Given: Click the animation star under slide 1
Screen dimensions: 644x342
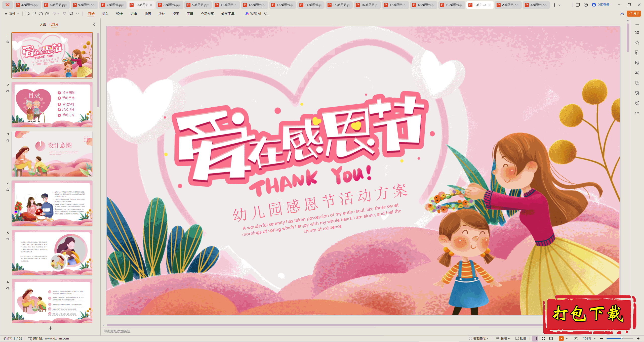Looking at the screenshot, I should click(8, 42).
